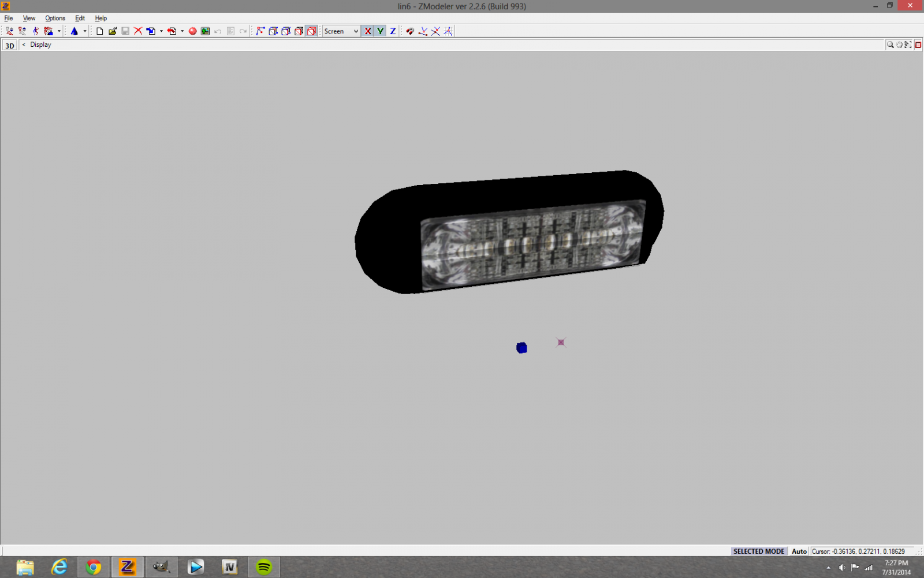Toggle SELECTED MODE in status bar
The image size is (924, 578).
[x=758, y=551]
